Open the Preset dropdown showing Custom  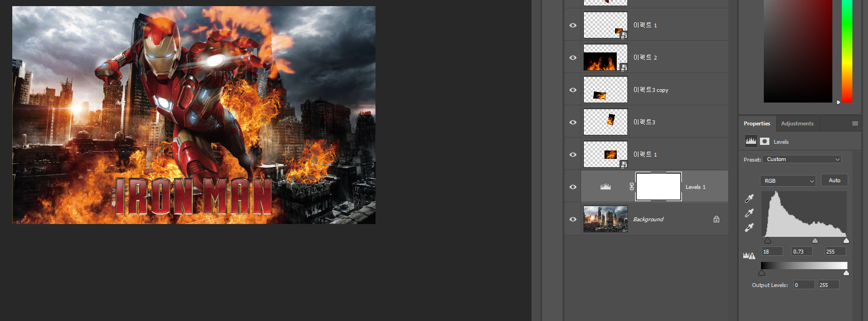point(802,159)
